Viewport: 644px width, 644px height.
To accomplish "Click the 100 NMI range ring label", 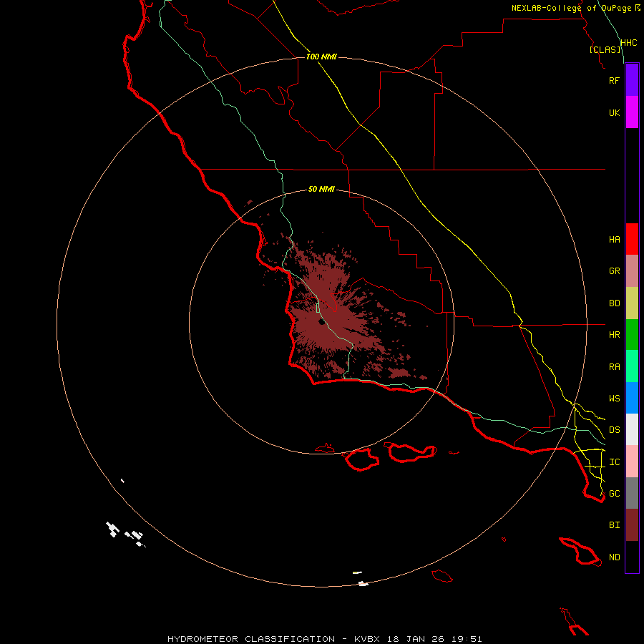I will pos(321,57).
